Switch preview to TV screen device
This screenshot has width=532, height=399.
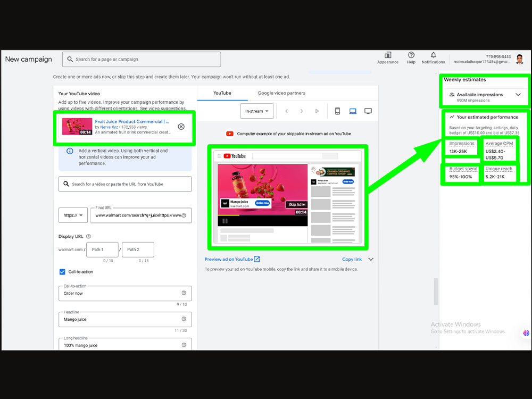coord(368,111)
